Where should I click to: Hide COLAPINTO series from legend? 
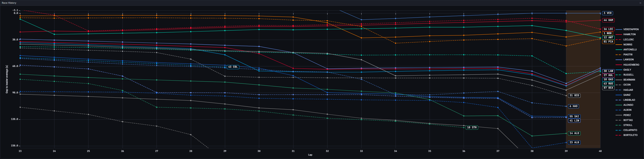(626, 130)
